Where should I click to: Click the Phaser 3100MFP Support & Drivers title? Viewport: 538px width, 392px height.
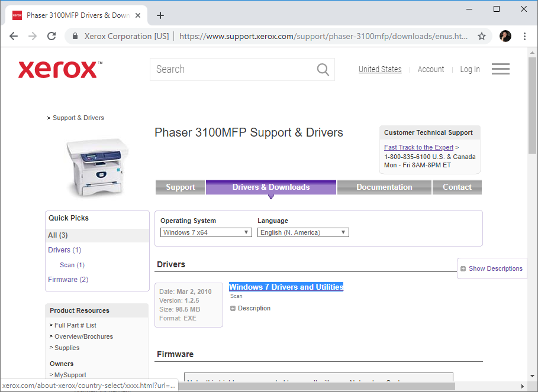point(249,132)
